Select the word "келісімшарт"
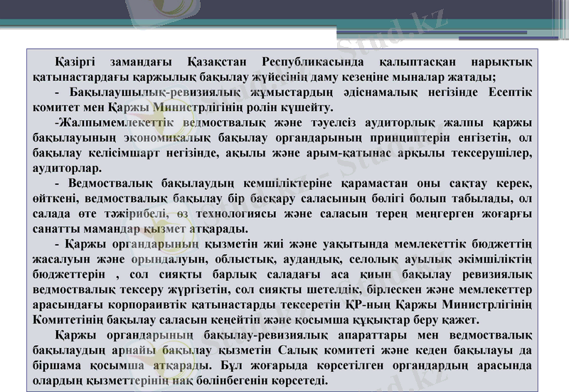 pyautogui.click(x=124, y=153)
